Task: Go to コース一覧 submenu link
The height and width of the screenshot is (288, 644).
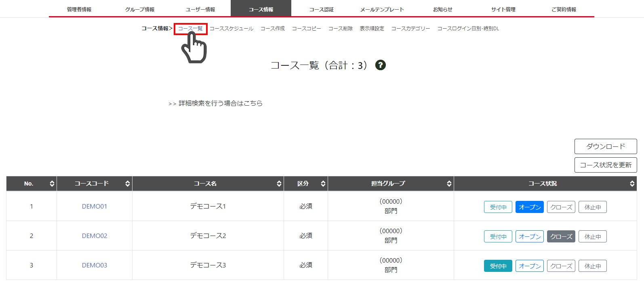Action: [x=190, y=29]
